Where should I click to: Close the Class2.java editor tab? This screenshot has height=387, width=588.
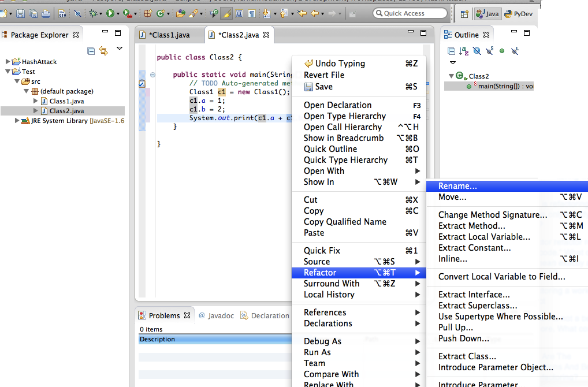266,35
